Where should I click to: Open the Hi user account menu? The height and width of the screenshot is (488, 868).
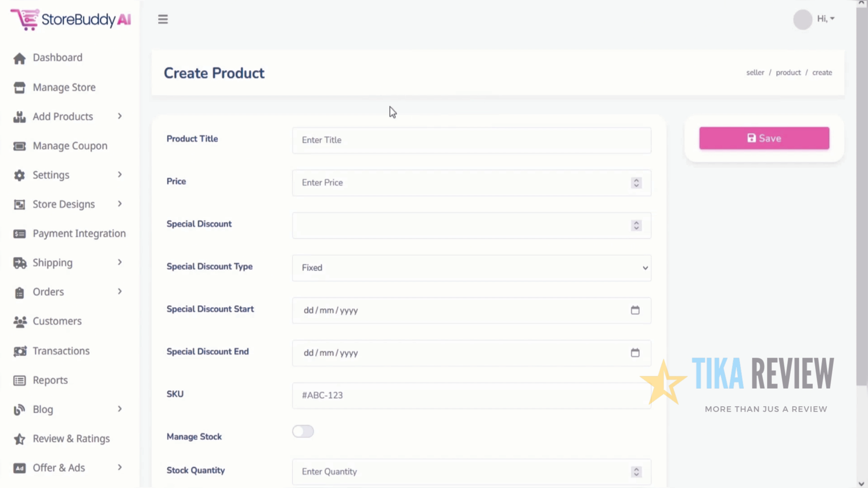click(826, 19)
